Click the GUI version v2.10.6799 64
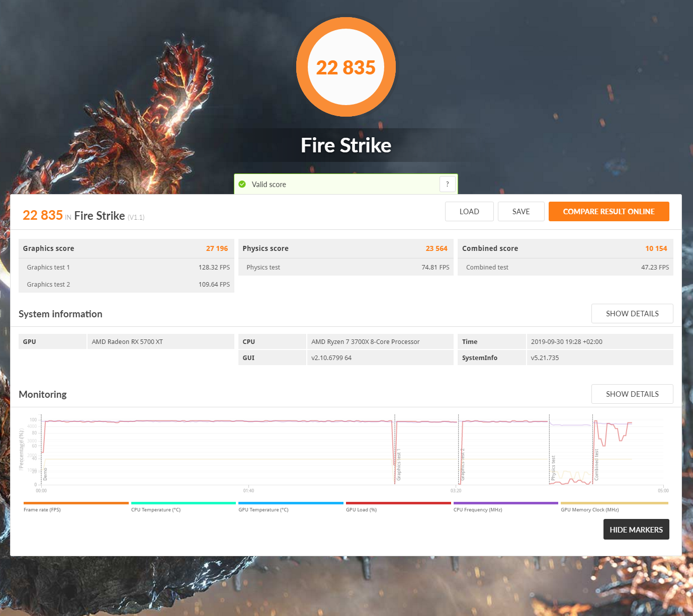 pyautogui.click(x=331, y=358)
